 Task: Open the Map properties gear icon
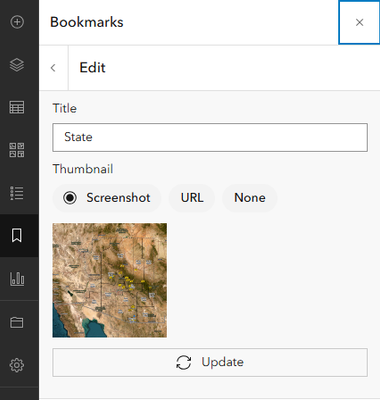tap(17, 365)
